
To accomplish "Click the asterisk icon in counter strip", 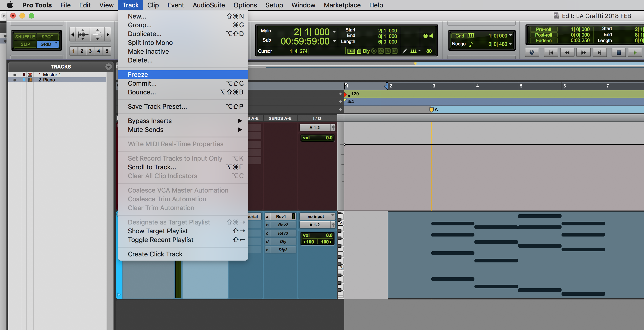I will pos(381,51).
